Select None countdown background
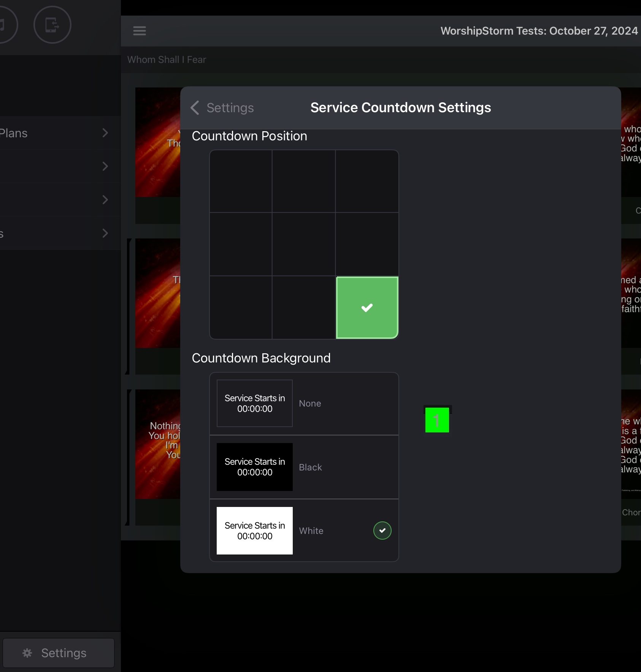This screenshot has height=672, width=641. [304, 404]
